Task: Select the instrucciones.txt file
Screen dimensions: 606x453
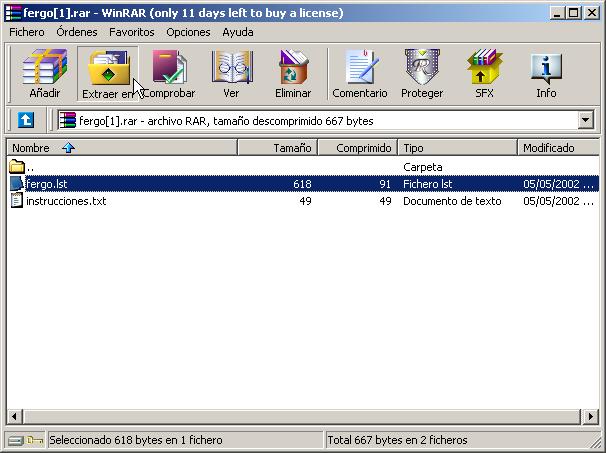Action: click(x=66, y=201)
